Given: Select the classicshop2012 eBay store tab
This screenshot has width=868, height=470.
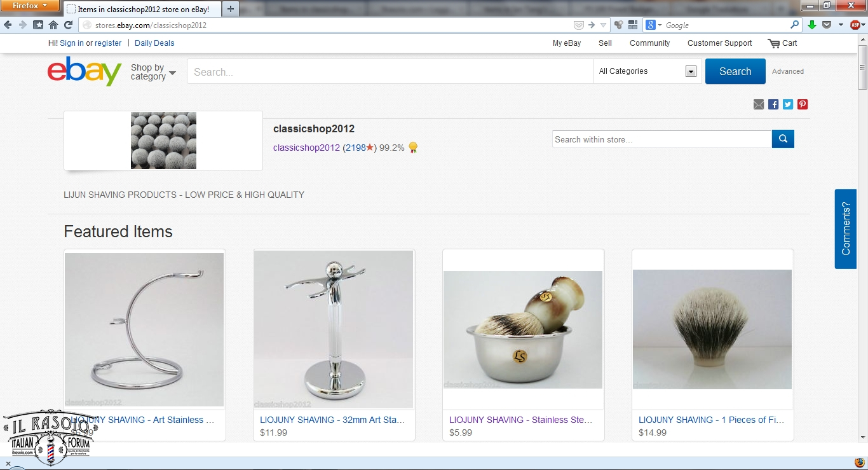Looking at the screenshot, I should (142, 10).
